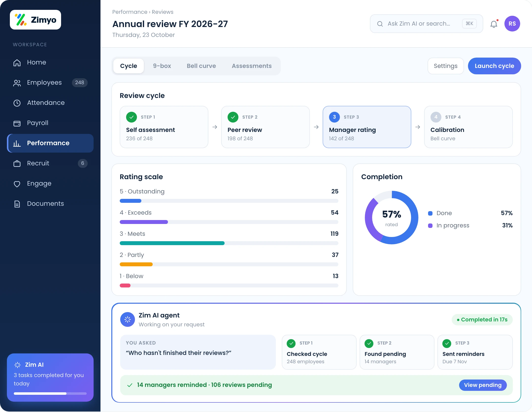Click the Launch cycle button
The image size is (532, 412).
[494, 66]
